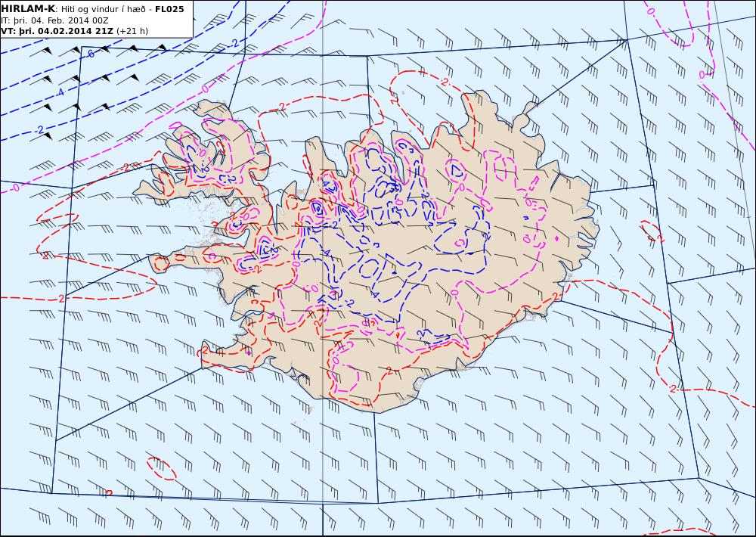Viewport: 756px width, 537px height.
Task: Click the blue '6' isotherm contour label
Action: pyautogui.click(x=91, y=54)
